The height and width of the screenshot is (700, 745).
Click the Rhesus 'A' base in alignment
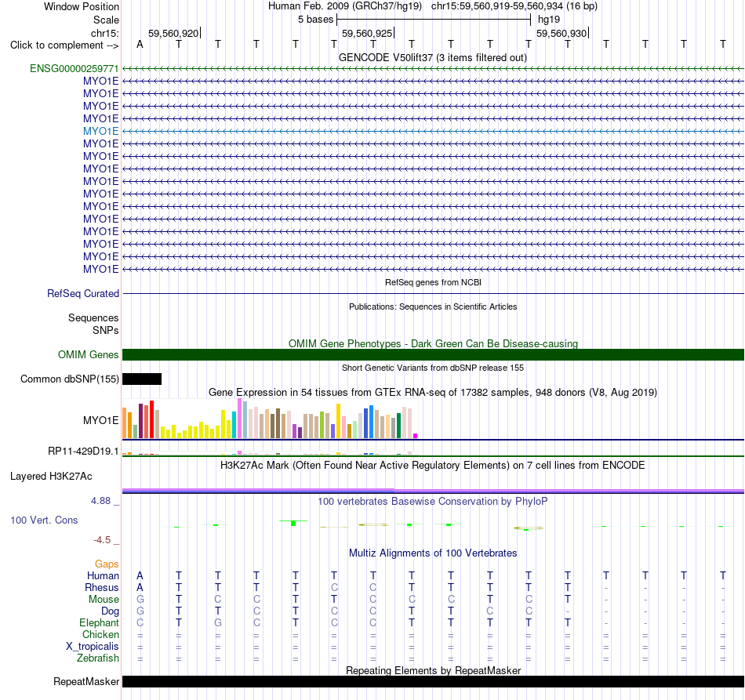point(140,587)
